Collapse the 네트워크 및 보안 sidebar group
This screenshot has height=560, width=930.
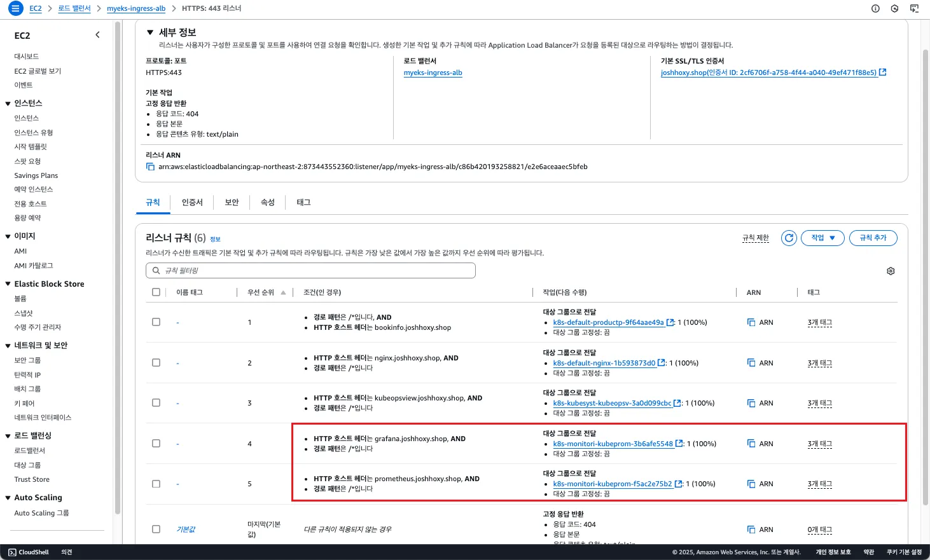click(x=8, y=346)
